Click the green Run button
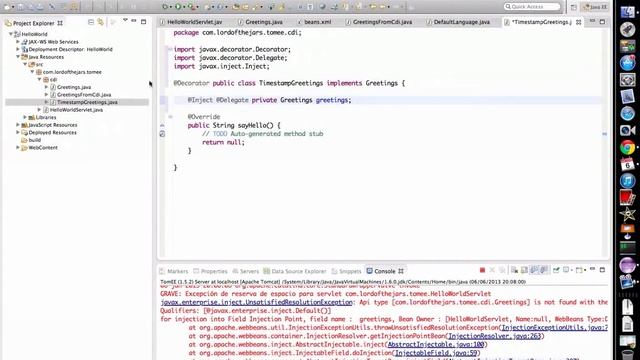 pos(178,7)
